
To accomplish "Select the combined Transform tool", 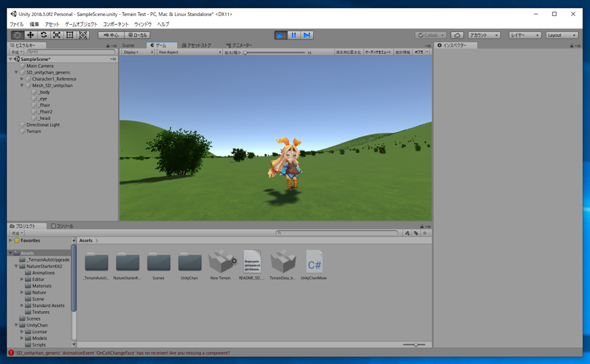I will [x=82, y=35].
